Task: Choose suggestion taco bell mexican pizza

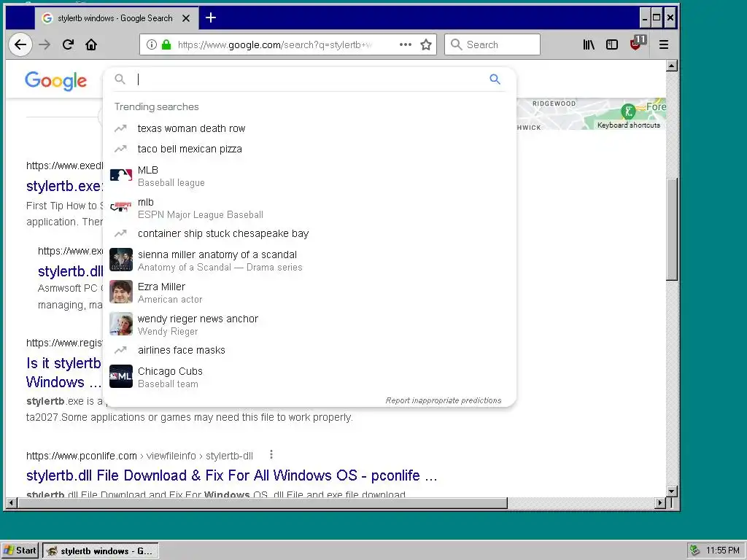Action: 309,149
